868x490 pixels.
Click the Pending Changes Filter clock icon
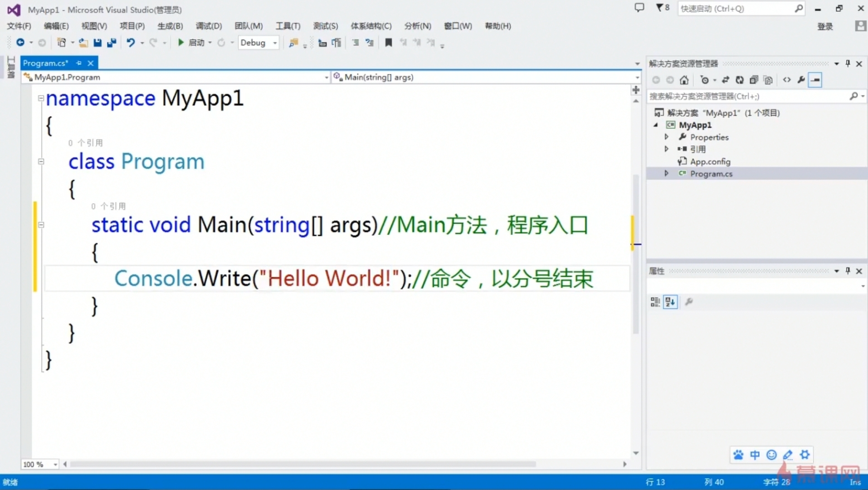point(704,80)
